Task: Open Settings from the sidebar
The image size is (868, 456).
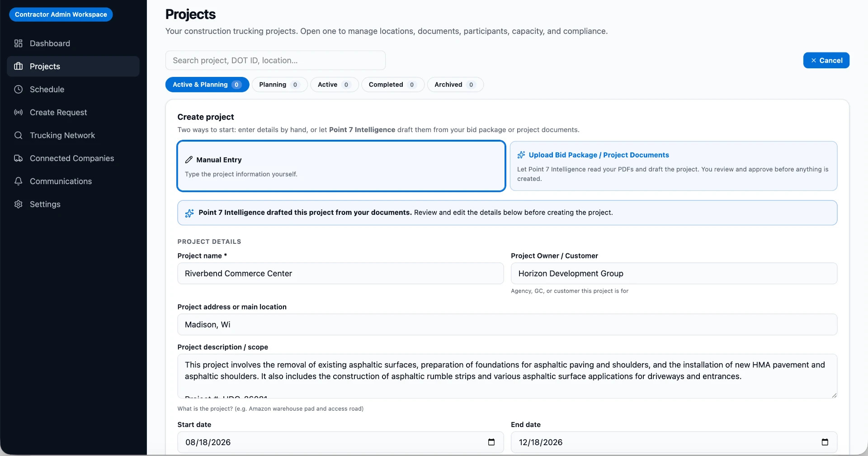Action: click(x=73, y=204)
